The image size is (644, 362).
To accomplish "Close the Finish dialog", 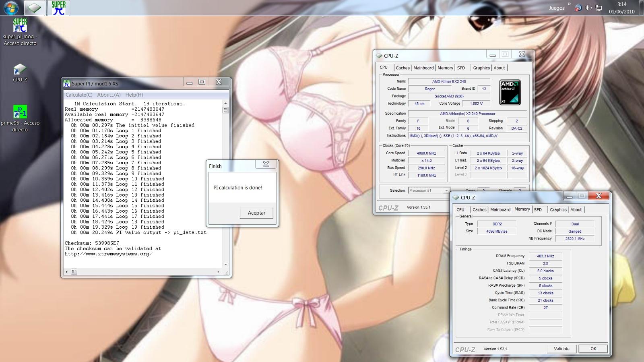I will tap(266, 164).
